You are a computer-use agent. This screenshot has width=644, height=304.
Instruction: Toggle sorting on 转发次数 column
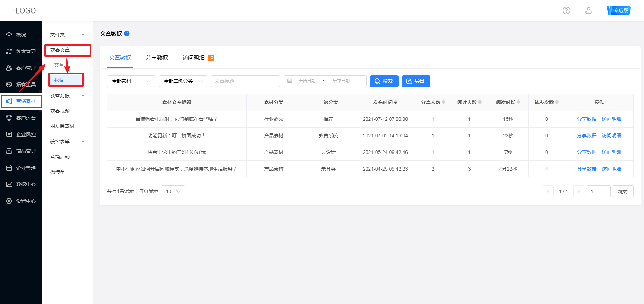[x=557, y=102]
